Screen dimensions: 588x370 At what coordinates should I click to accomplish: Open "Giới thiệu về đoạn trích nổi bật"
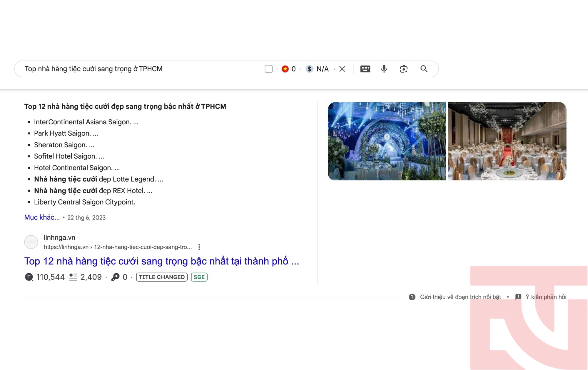pos(460,297)
